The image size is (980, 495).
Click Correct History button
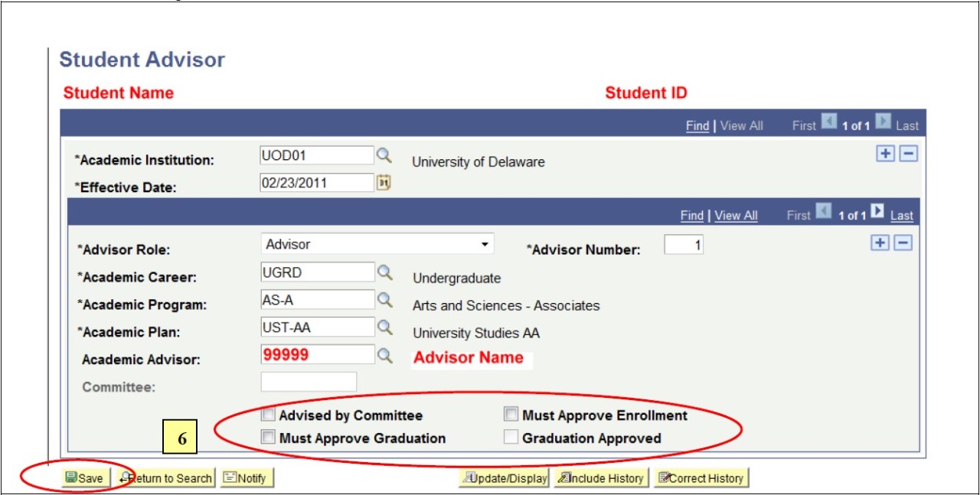[x=701, y=478]
